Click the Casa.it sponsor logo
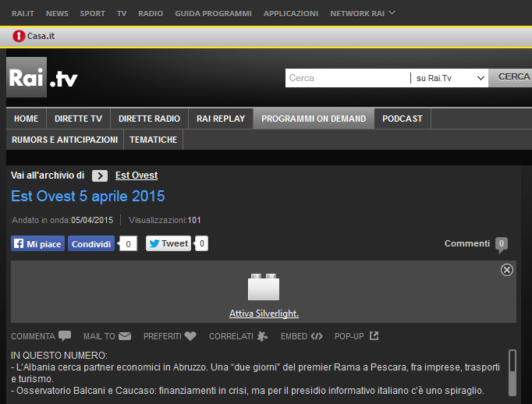The image size is (532, 404). tap(34, 36)
